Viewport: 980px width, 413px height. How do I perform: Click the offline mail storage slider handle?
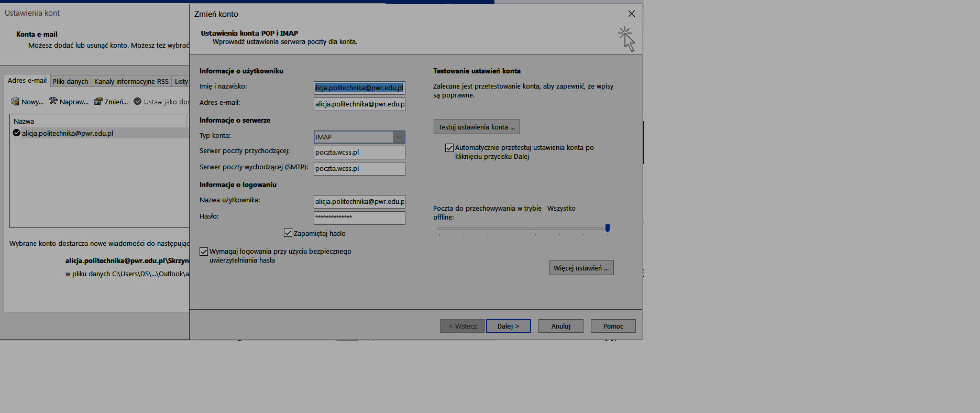pos(608,228)
